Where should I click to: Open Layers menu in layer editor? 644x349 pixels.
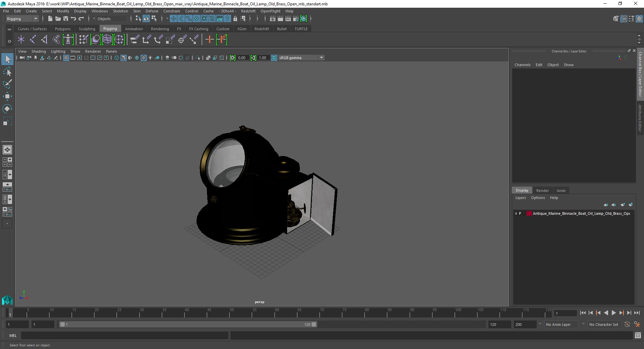coord(521,198)
